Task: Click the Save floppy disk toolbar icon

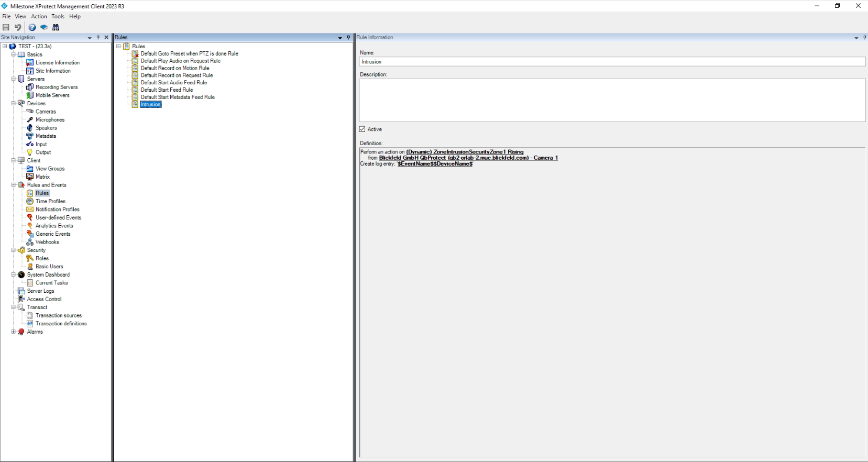Action: pos(6,27)
